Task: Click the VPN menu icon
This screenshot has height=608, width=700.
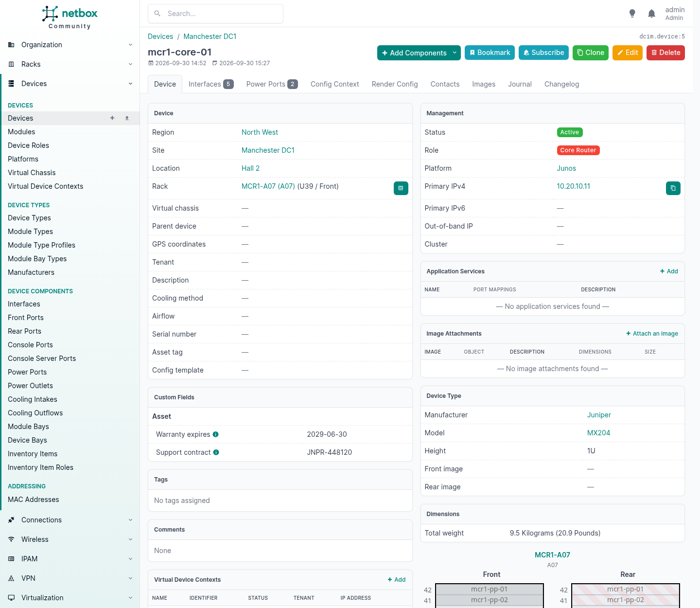Action: [x=11, y=578]
